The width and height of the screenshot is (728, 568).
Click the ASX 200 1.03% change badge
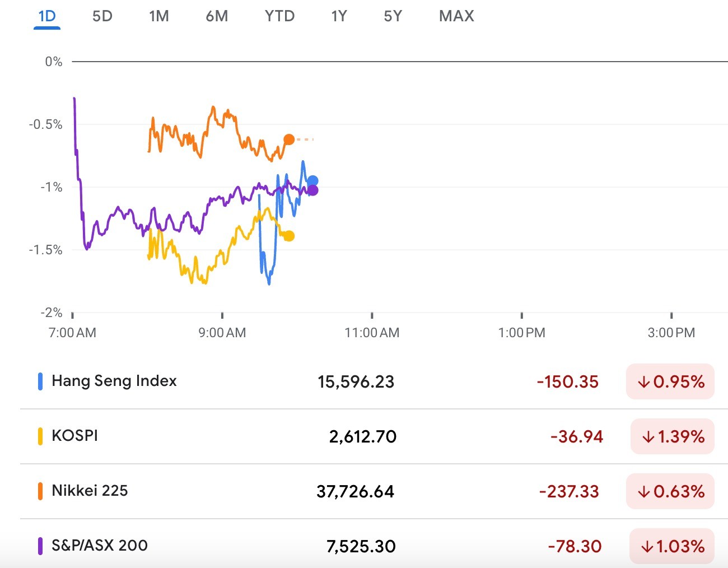coord(672,546)
